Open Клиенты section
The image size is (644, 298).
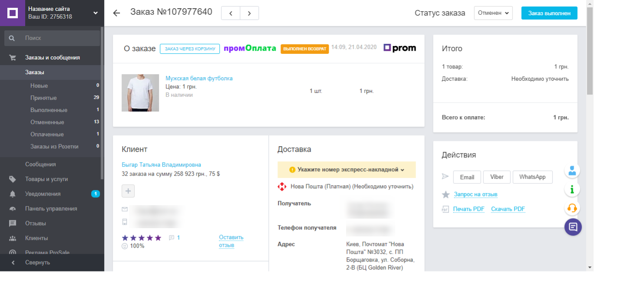click(x=36, y=238)
